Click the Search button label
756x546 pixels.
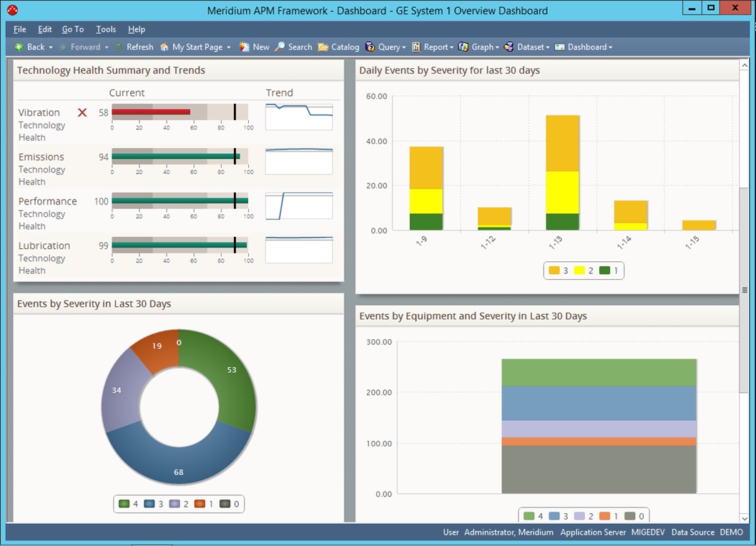click(300, 47)
